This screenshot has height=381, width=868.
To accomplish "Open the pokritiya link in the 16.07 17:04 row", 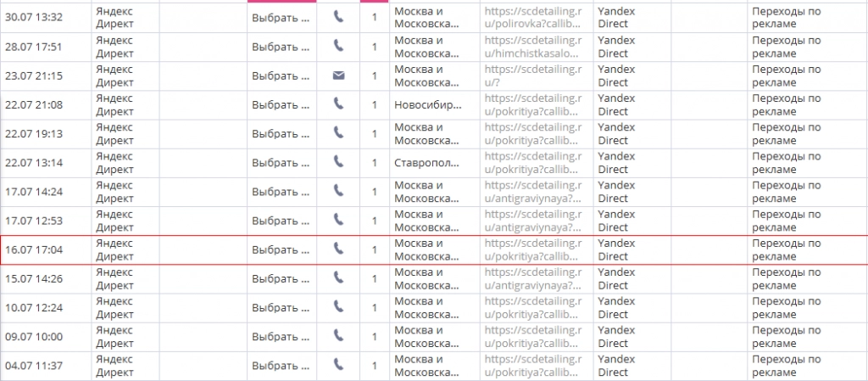I will coord(534,249).
